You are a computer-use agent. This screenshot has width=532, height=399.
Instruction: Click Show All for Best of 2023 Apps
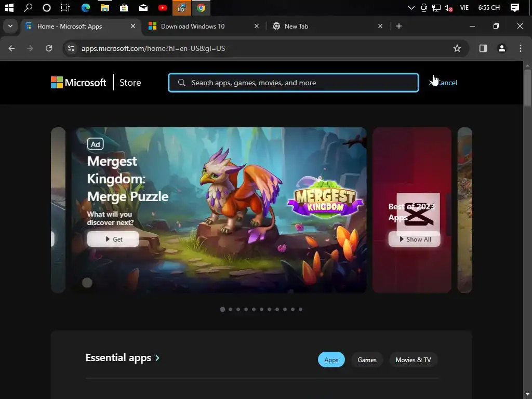414,239
